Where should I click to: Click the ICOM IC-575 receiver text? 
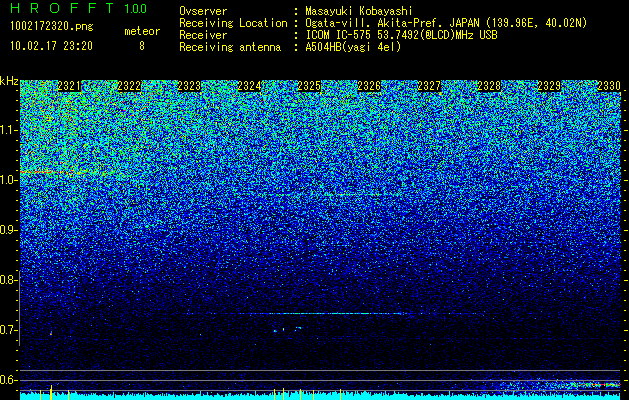402,35
